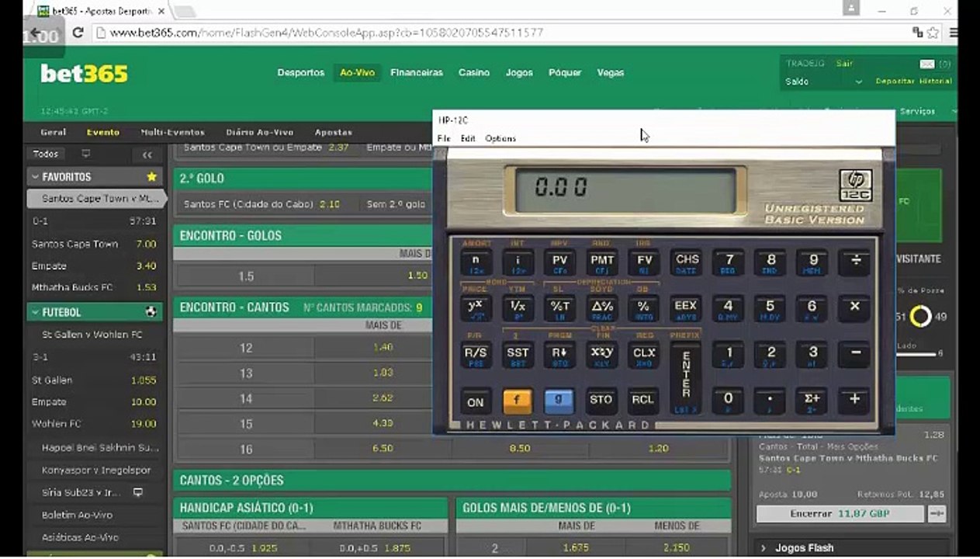Collapse the Futebol section
Screen dimensions: 980x559
[x=35, y=312]
